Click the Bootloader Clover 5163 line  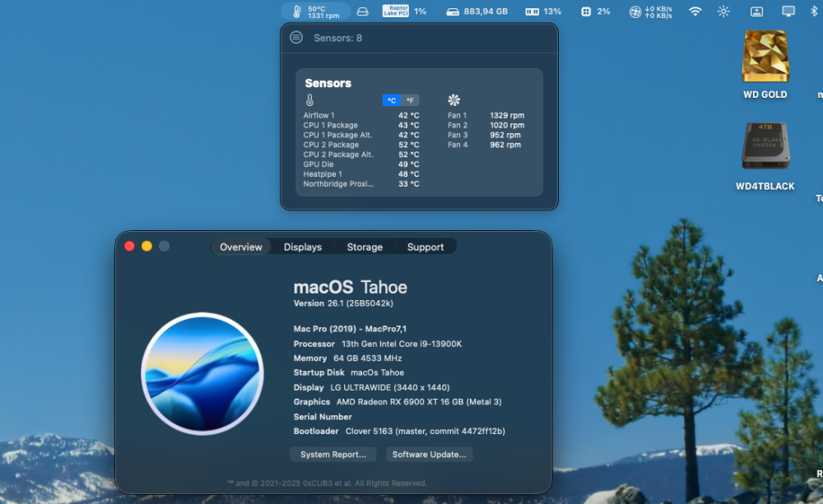pyautogui.click(x=399, y=431)
